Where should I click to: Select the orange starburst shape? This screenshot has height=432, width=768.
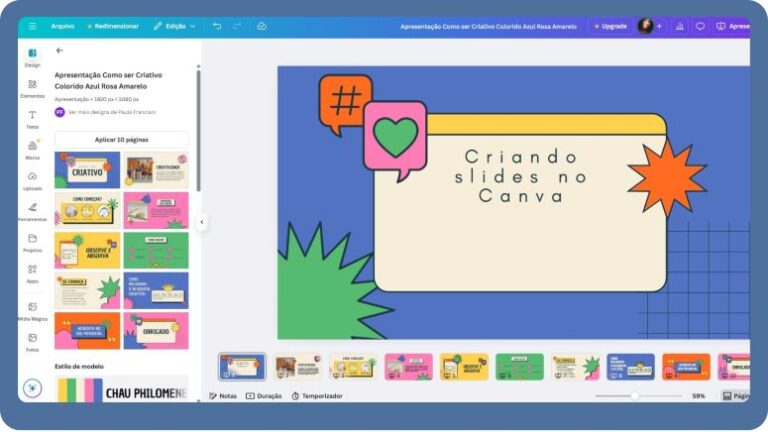[x=667, y=177]
